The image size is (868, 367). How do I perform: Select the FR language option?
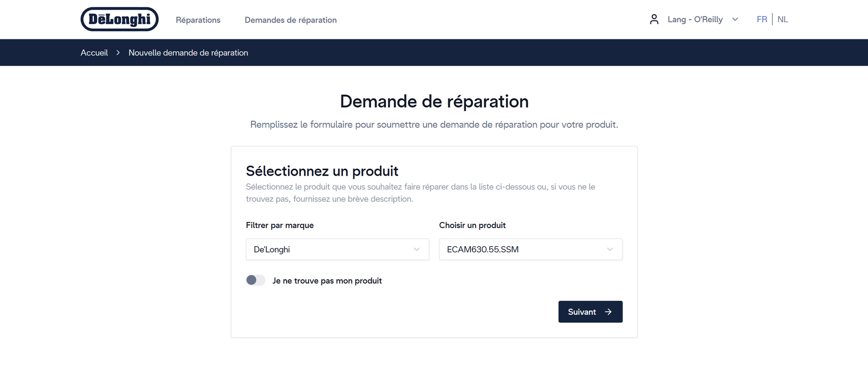762,19
